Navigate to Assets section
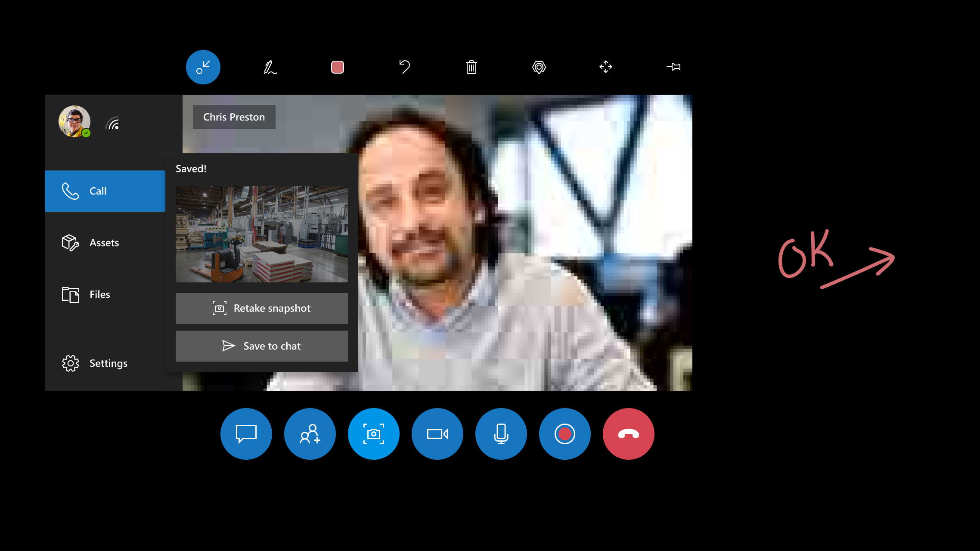This screenshot has height=551, width=980. pos(104,242)
